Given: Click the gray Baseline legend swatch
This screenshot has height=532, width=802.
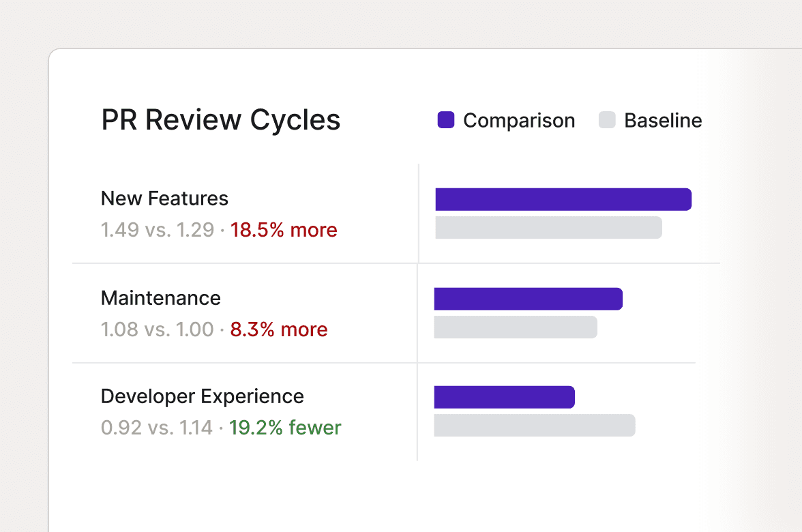Looking at the screenshot, I should 607,120.
